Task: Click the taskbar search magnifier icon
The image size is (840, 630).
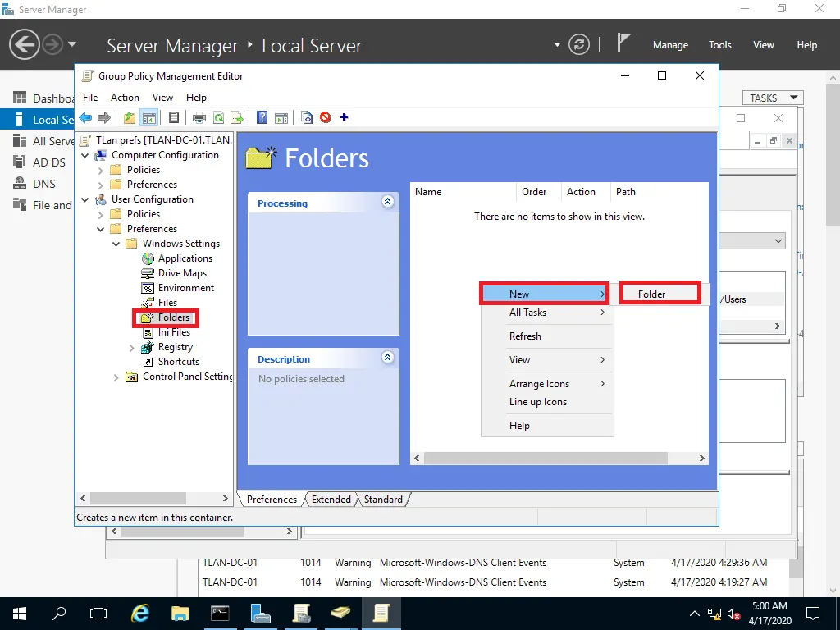Action: pyautogui.click(x=59, y=614)
